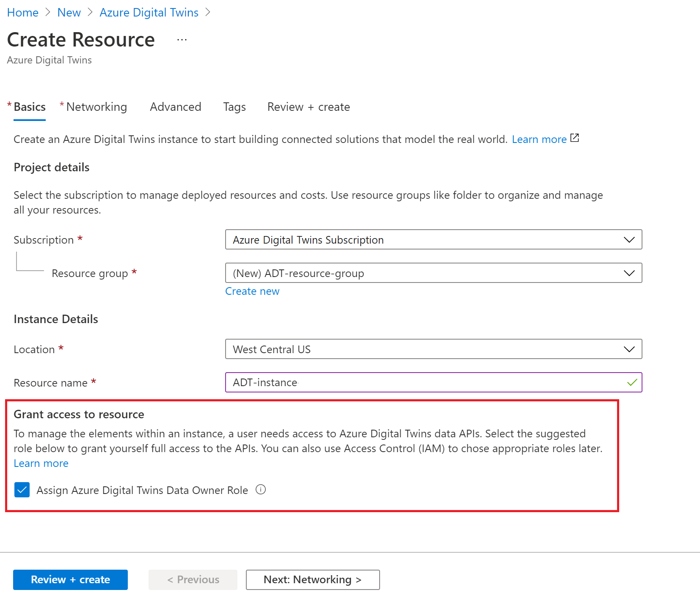Click the blue Review + create button
This screenshot has width=700, height=609.
tap(70, 579)
